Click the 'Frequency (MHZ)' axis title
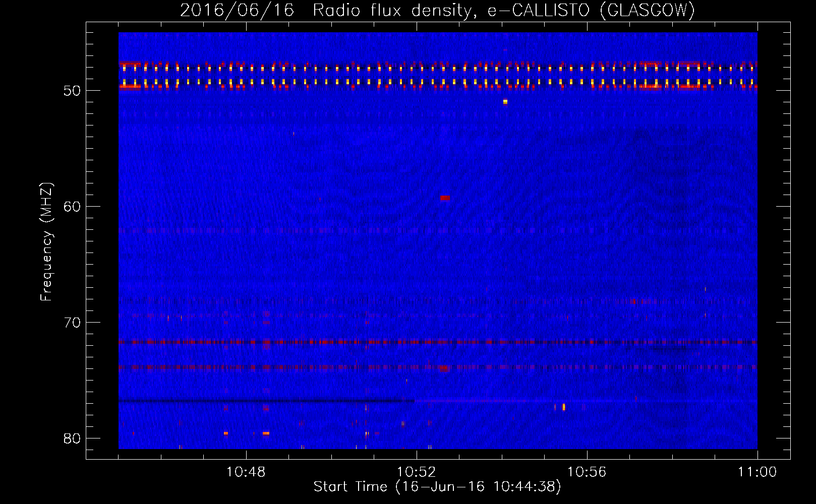Screen dimensions: 816x504 pos(46,242)
